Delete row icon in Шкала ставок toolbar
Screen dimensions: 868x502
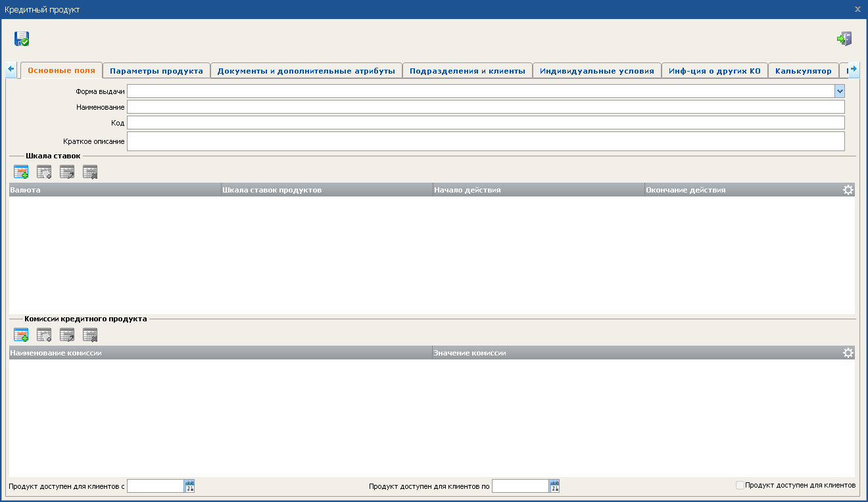90,172
